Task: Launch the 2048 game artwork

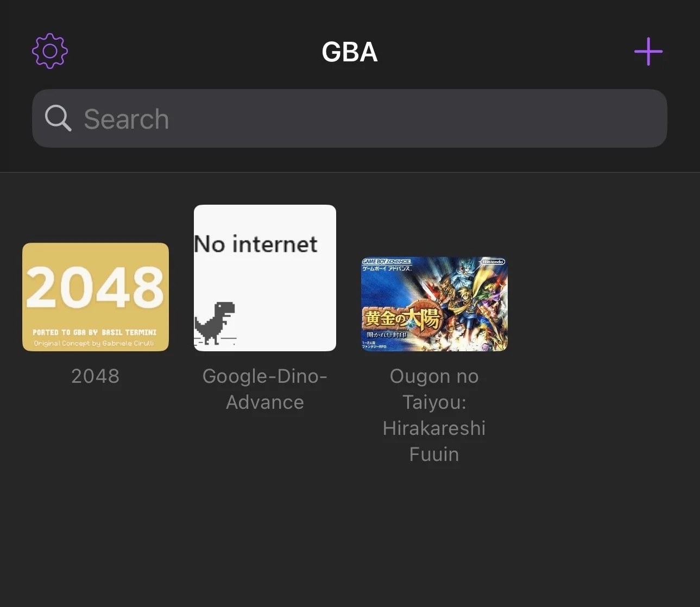Action: click(x=96, y=296)
